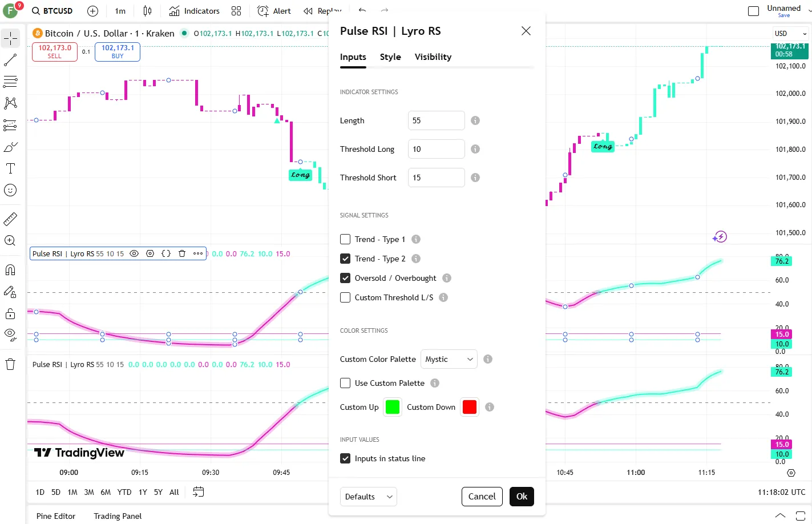Open the candlestick chart style menu
The height and width of the screenshot is (524, 812).
(x=148, y=11)
